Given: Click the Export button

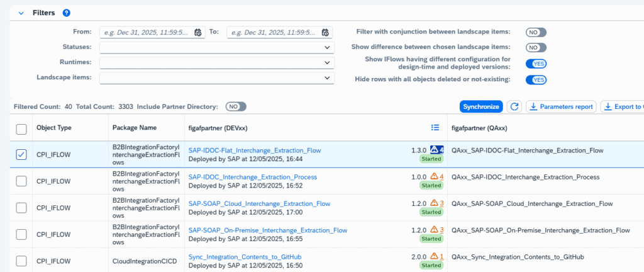Looking at the screenshot, I should coord(623,107).
